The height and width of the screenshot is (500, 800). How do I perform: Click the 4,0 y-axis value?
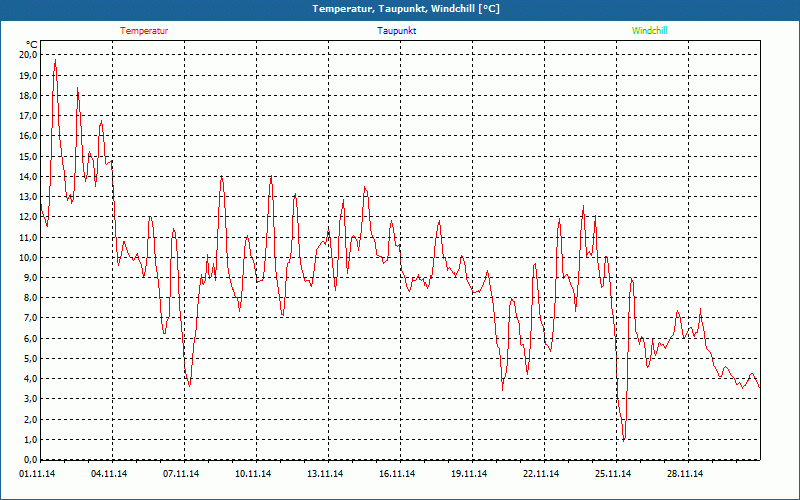tap(31, 379)
